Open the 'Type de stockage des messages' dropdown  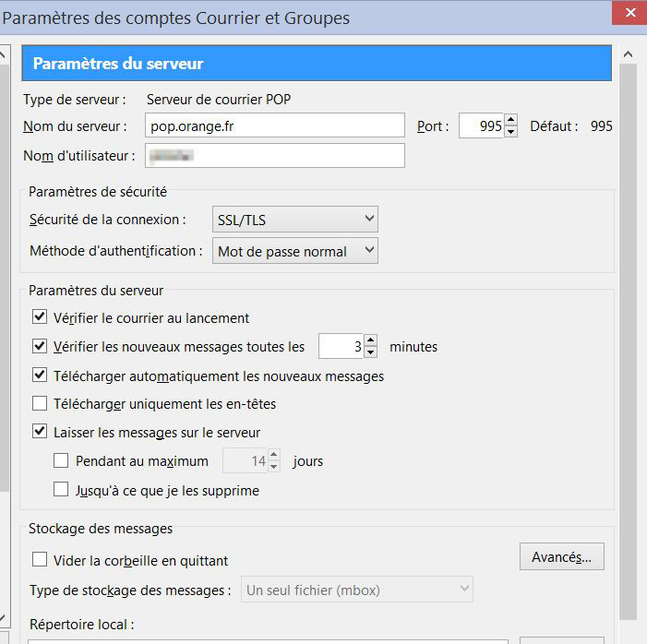coord(357,590)
